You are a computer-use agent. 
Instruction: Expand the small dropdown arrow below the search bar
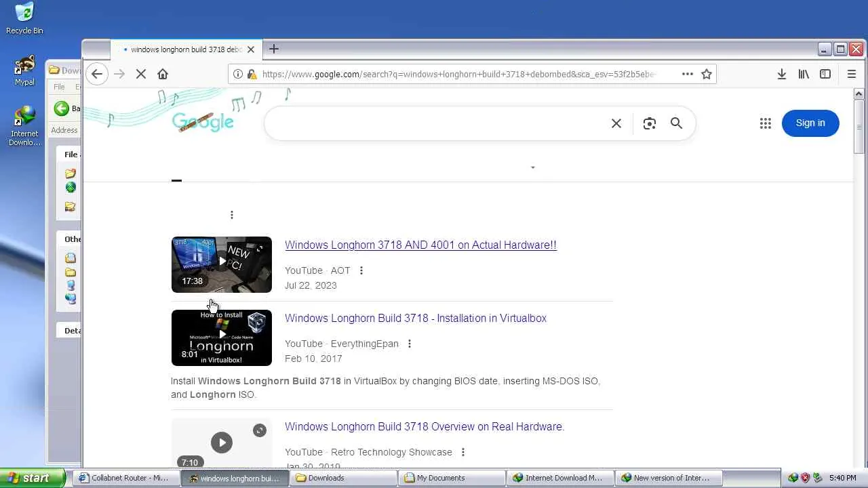[x=533, y=167]
